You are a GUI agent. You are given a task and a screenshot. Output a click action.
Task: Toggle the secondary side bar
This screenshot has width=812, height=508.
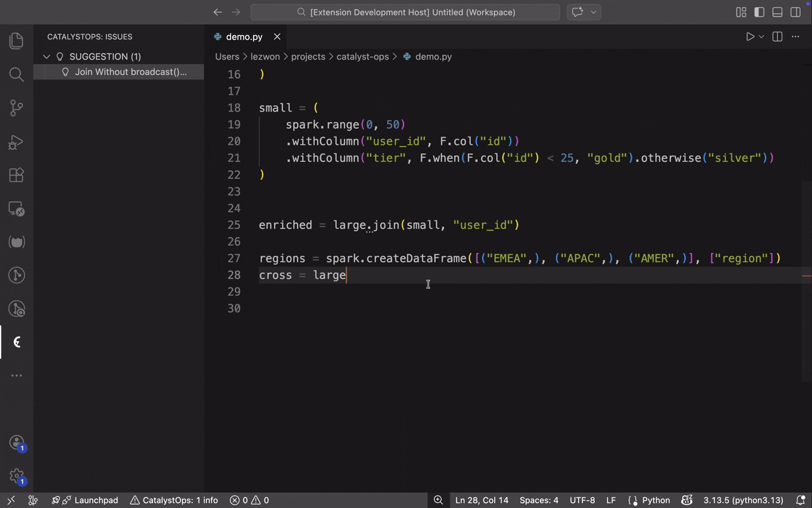(x=796, y=12)
